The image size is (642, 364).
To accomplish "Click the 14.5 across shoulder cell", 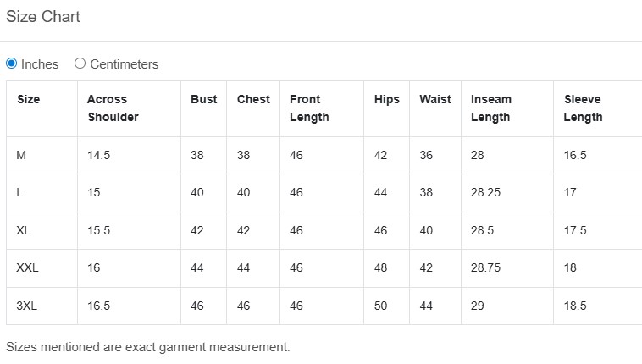I will 99,155.
